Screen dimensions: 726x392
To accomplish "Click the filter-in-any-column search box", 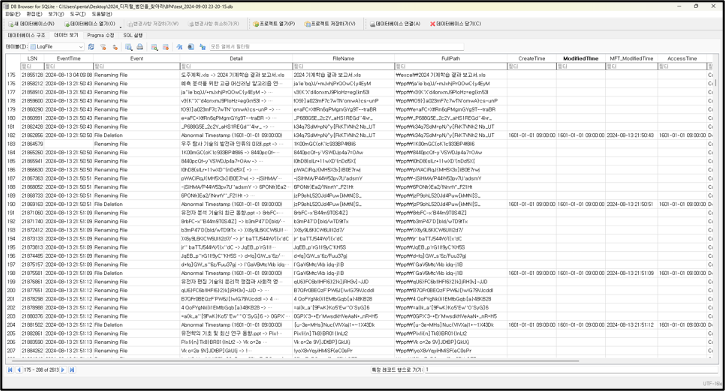I will tap(337, 47).
